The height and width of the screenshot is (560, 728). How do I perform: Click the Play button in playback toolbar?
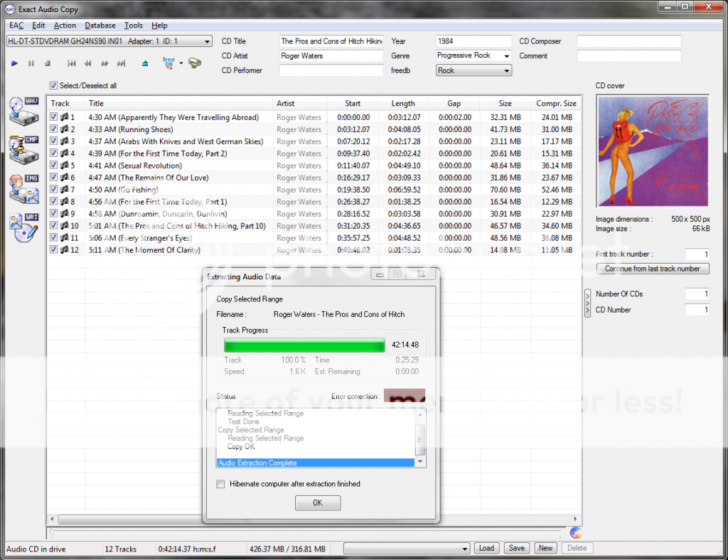coord(14,63)
